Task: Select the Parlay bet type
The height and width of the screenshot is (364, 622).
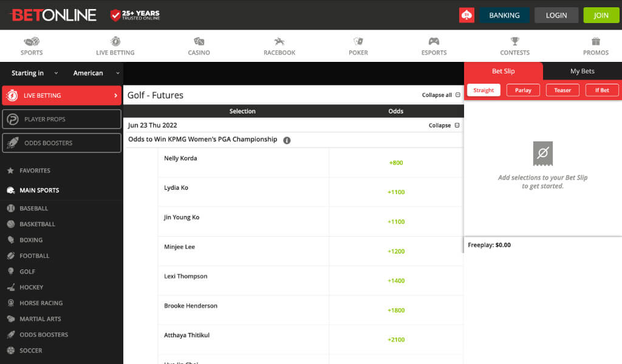Action: click(x=523, y=90)
